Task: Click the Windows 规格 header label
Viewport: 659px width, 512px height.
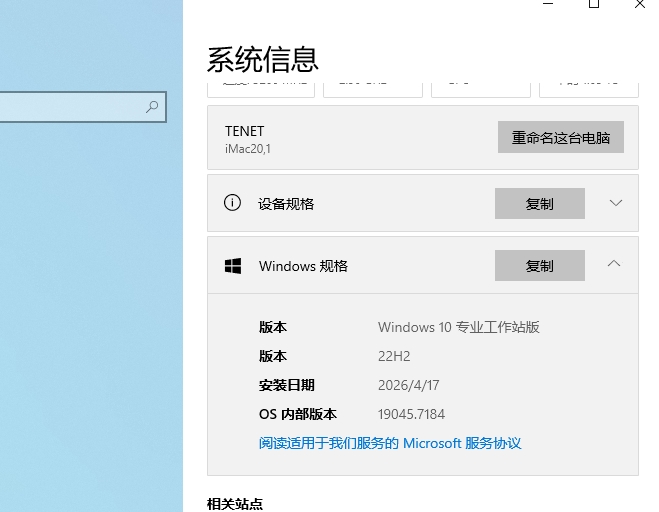Action: click(x=303, y=266)
